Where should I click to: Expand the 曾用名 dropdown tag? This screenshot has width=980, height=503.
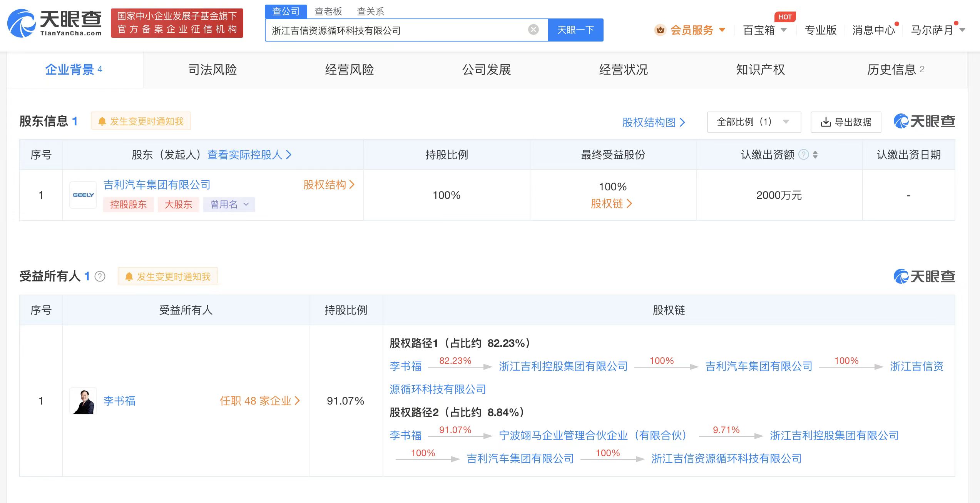[x=229, y=204]
